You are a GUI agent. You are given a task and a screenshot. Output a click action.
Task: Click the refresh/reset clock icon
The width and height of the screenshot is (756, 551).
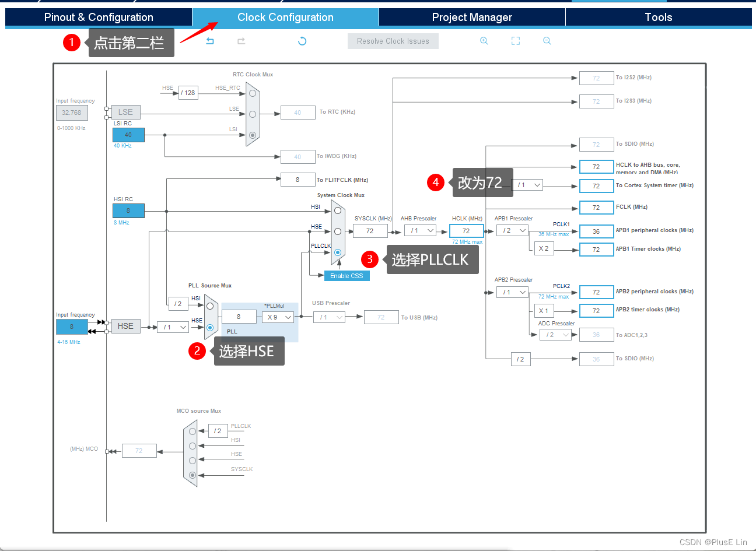point(302,41)
